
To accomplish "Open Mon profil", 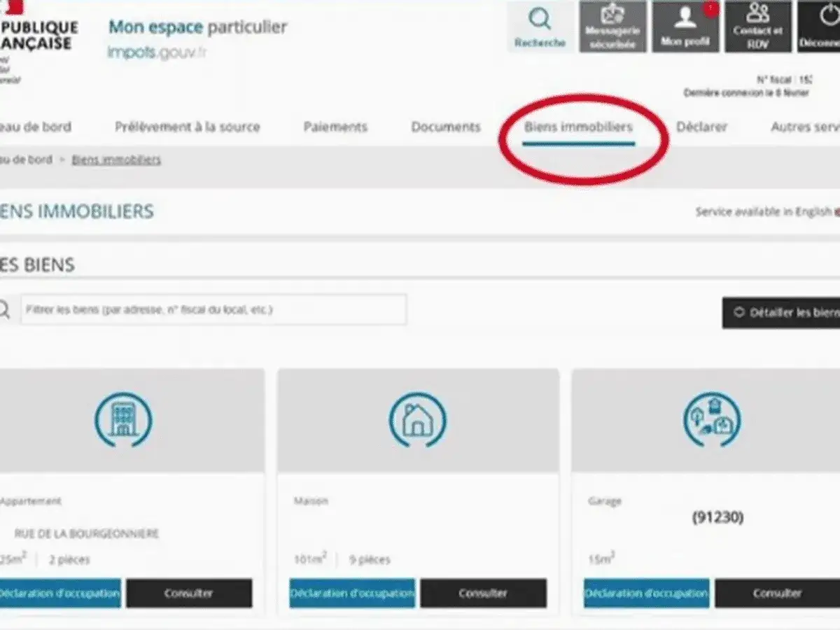I will click(x=685, y=27).
